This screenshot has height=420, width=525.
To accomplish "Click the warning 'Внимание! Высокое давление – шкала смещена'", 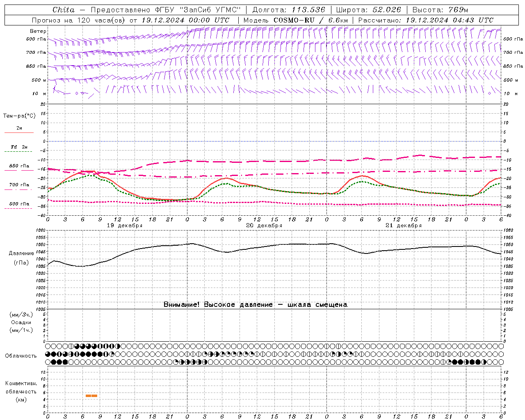I will (255, 305).
